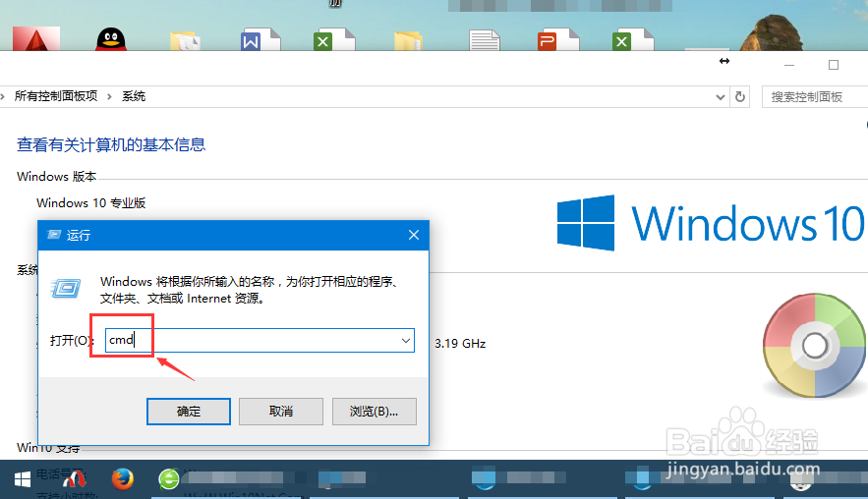Open the second Excel file desktop icon
Viewport: 868px width, 499px height.
point(633,40)
